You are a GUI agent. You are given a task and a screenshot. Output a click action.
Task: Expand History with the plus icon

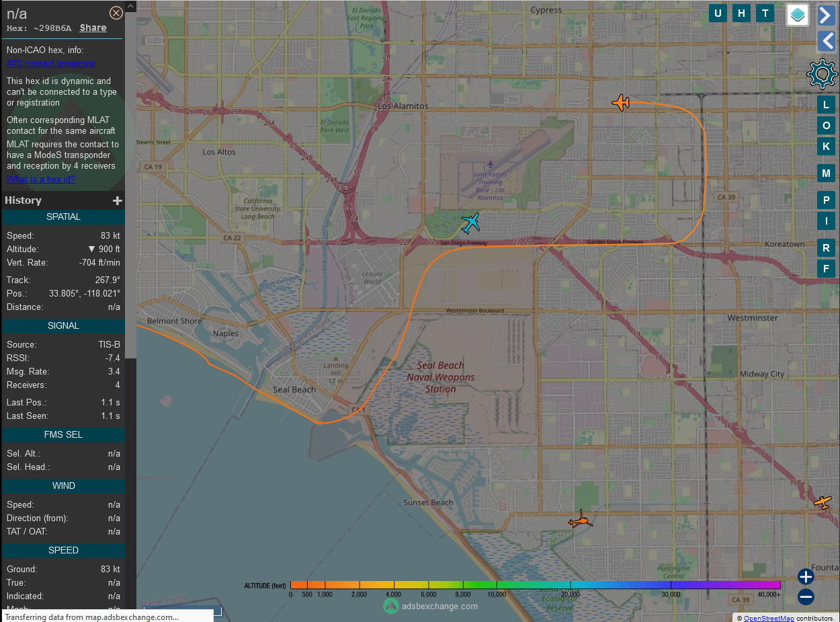tap(118, 200)
